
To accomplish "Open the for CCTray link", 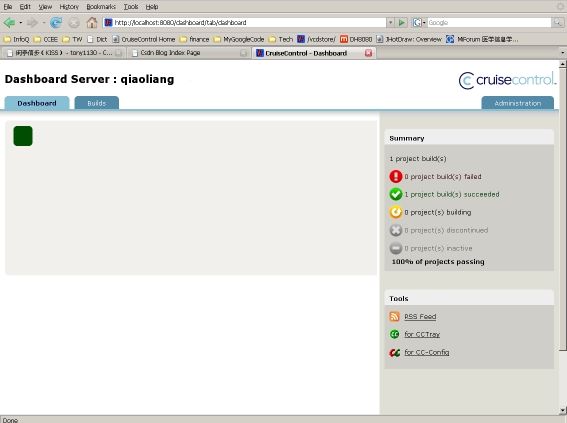I will coord(422,334).
